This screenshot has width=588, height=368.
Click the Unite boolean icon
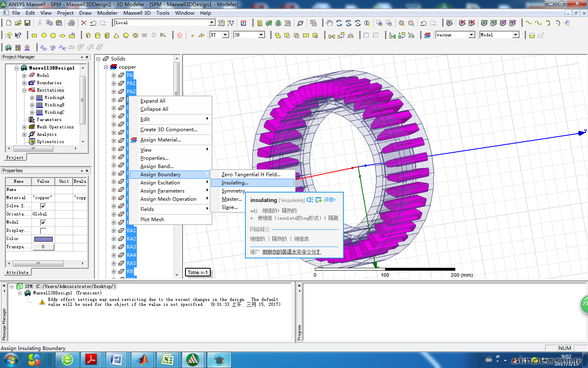[278, 35]
